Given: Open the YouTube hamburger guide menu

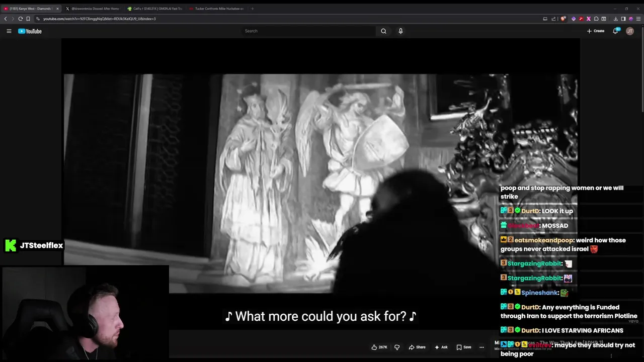Looking at the screenshot, I should [x=9, y=31].
